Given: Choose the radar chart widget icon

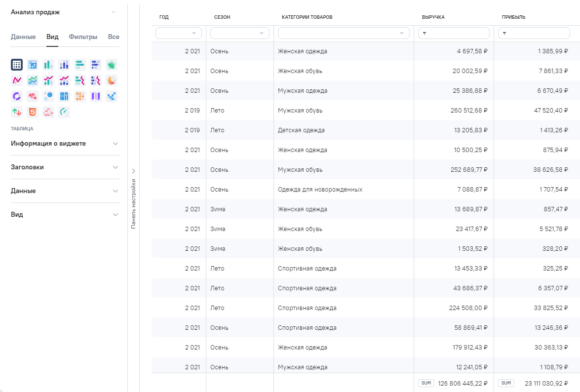Looking at the screenshot, I should point(112,65).
